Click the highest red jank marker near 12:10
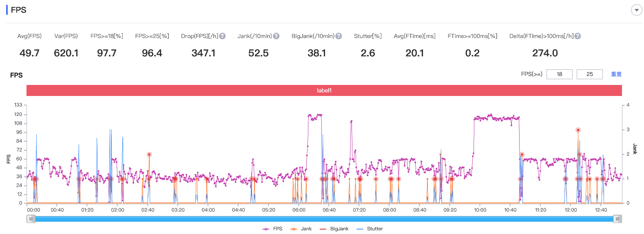Viewport: 644px width, 234px height. [578, 130]
